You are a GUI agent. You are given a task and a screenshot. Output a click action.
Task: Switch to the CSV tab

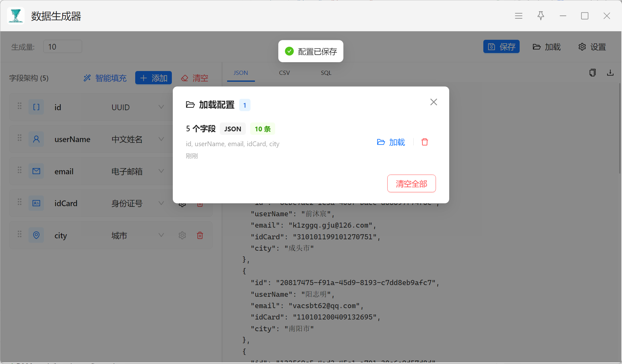tap(284, 73)
